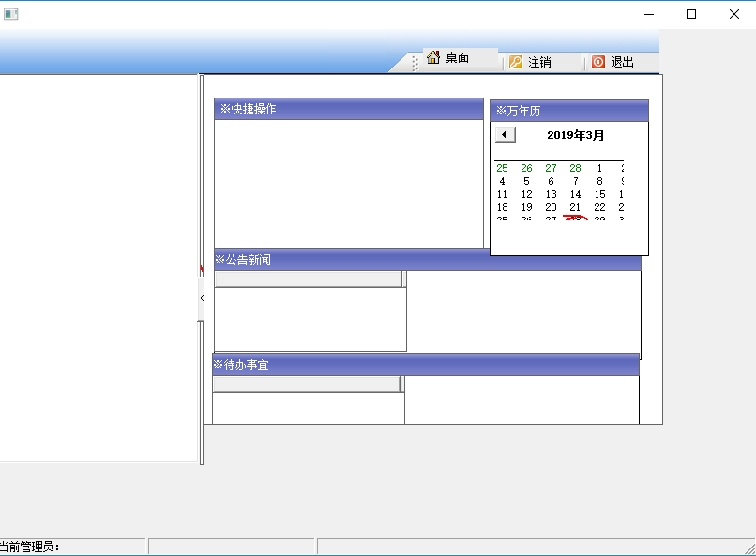Screen dimensions: 756x556
Task: Click the 万年历 panel header
Action: tap(568, 111)
